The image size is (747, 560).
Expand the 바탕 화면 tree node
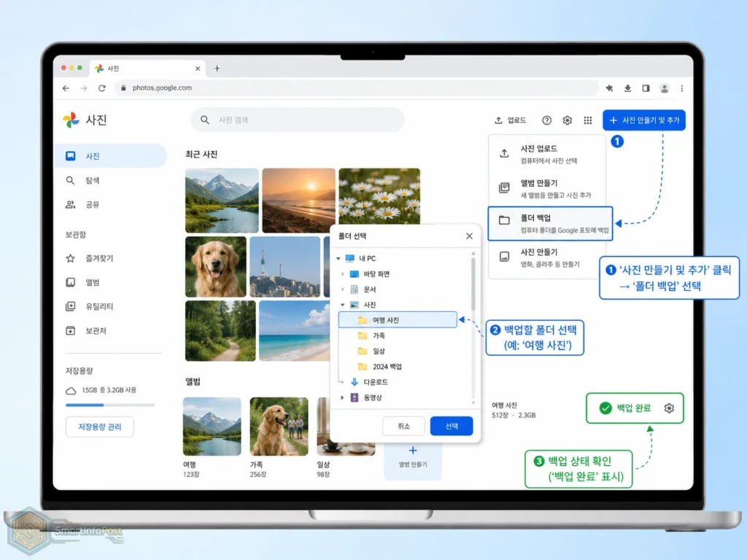click(343, 274)
